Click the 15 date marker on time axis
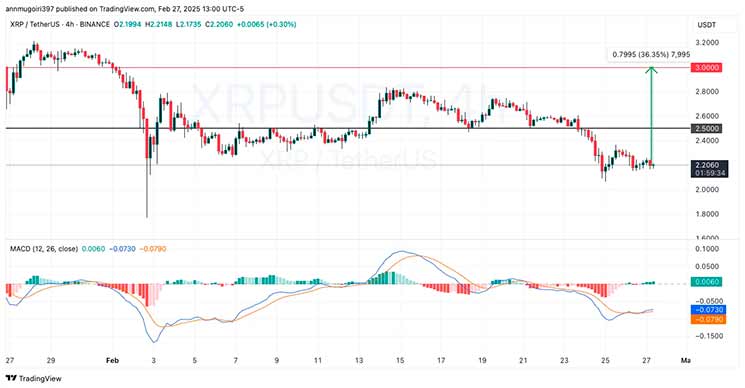The width and height of the screenshot is (745, 388). 400,360
